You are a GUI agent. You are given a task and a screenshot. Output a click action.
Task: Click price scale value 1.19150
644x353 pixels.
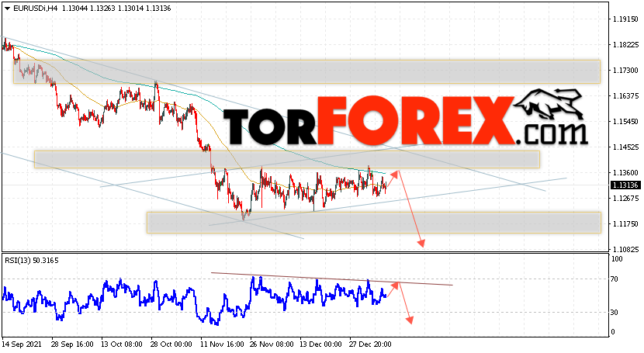[625, 19]
